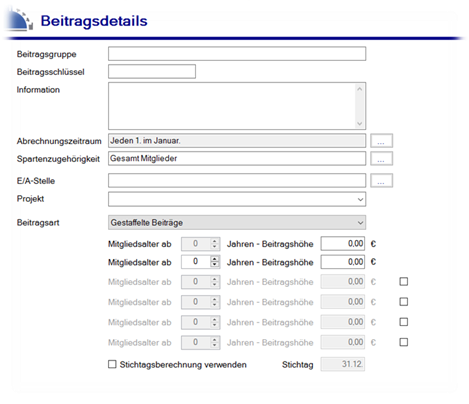Viewport: 469px width, 404px height.
Task: Tick the checkbox for fourth Mitgliedsalter row
Action: (404, 302)
